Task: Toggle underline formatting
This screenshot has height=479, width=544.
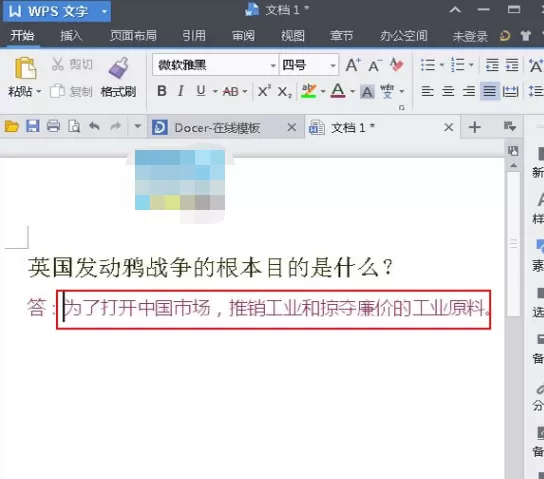Action: point(201,91)
